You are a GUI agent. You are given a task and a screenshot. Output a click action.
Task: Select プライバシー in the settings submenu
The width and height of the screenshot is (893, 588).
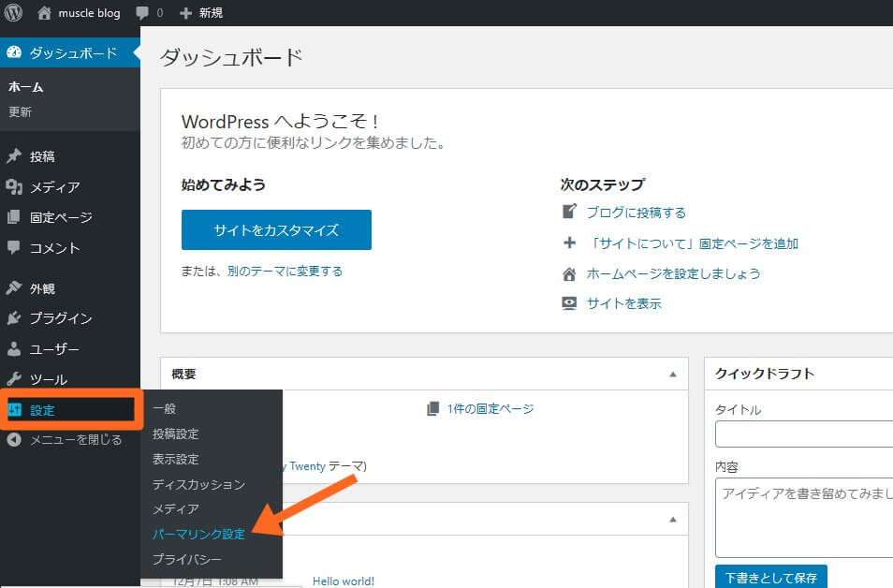187,560
